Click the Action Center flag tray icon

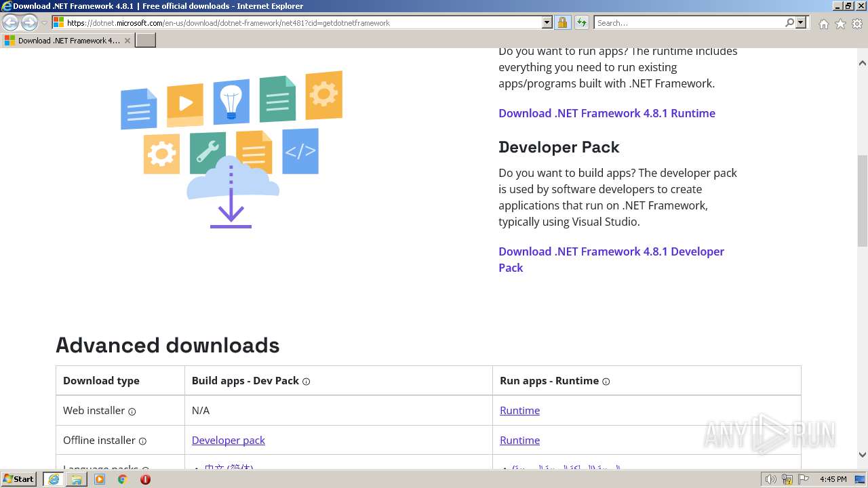tap(804, 479)
